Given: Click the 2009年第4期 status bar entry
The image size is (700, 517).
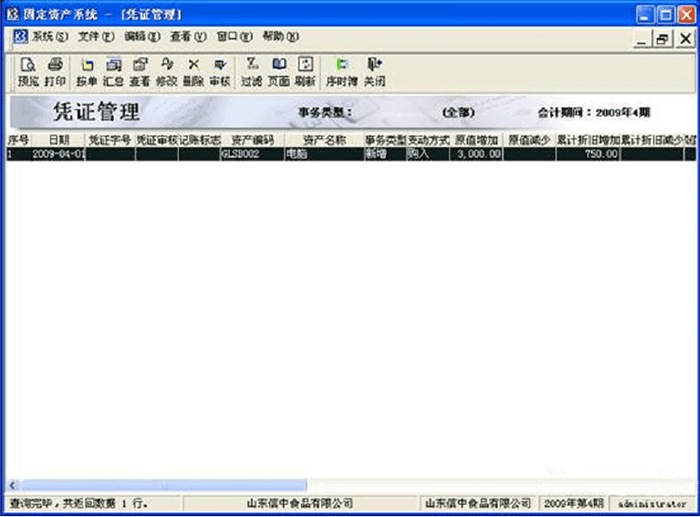Looking at the screenshot, I should click(573, 504).
